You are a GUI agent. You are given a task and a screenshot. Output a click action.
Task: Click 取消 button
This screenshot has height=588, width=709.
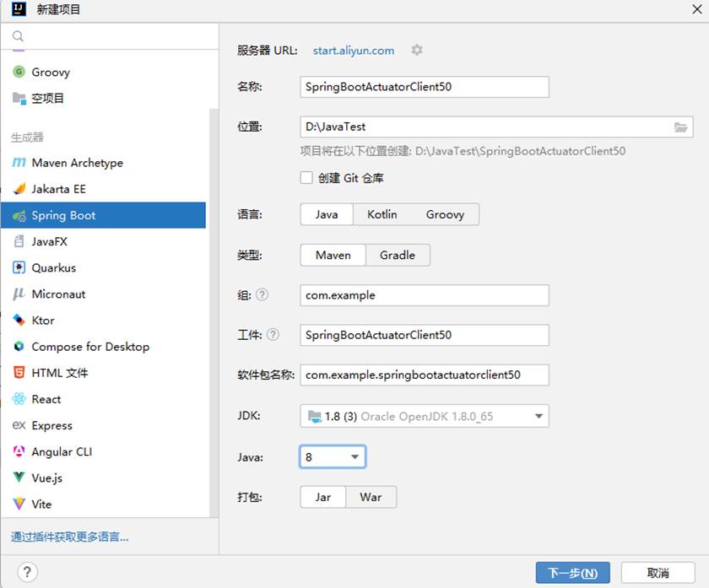[658, 573]
